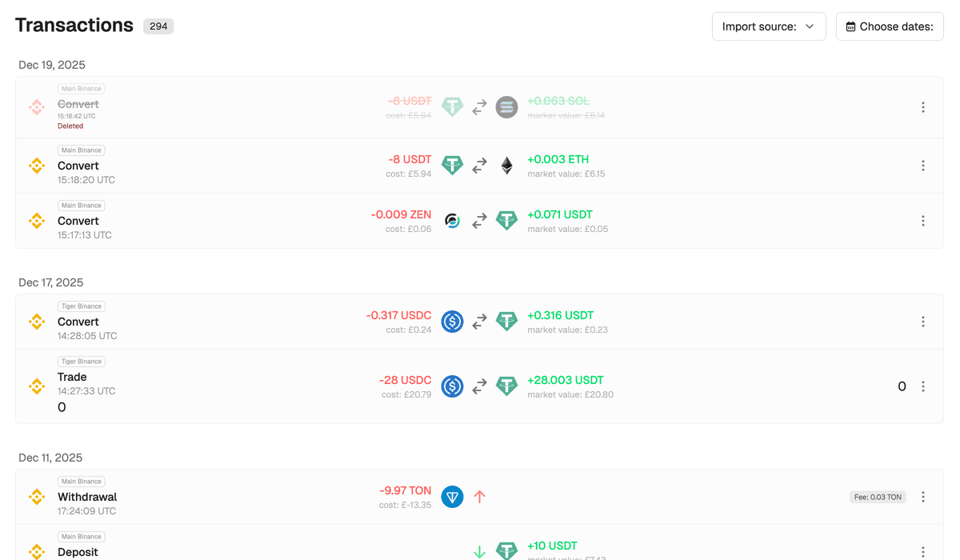Open menu for the USDC Trade row
Viewport: 960px width, 560px height.
pos(922,386)
